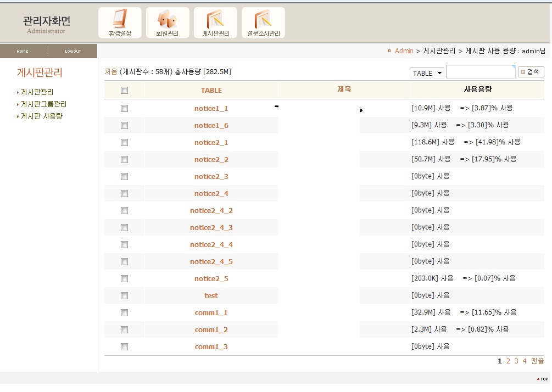Image resolution: width=552 pixels, height=392 pixels.
Task: Click the search text input field
Action: tap(481, 72)
